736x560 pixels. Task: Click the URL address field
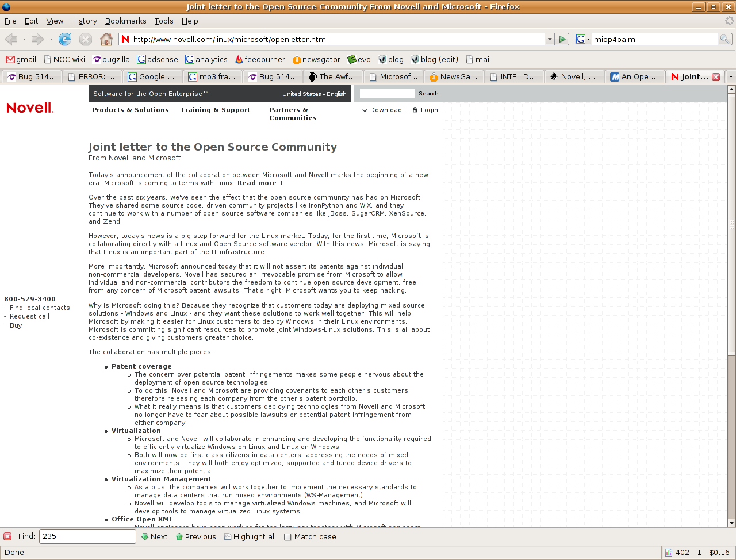coord(332,39)
